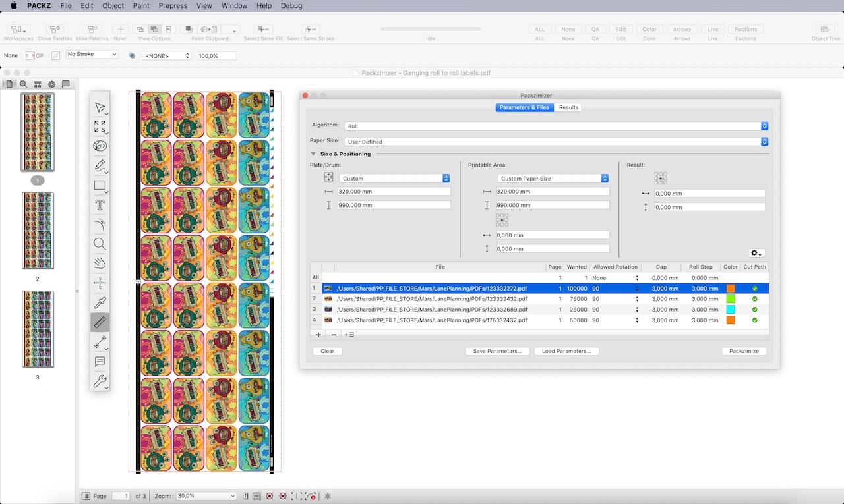
Task: Select the Rectangle drawing tool
Action: click(100, 185)
